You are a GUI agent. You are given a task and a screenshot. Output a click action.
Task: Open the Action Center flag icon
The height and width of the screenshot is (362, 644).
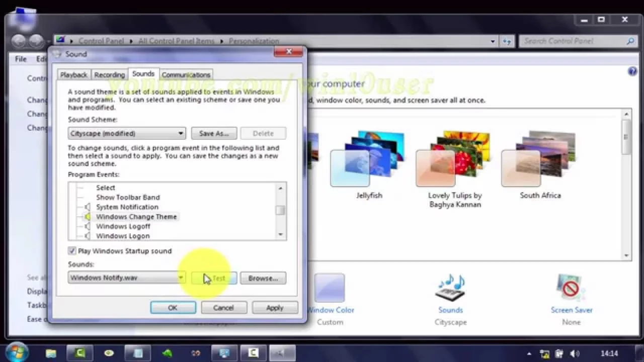pyautogui.click(x=560, y=354)
